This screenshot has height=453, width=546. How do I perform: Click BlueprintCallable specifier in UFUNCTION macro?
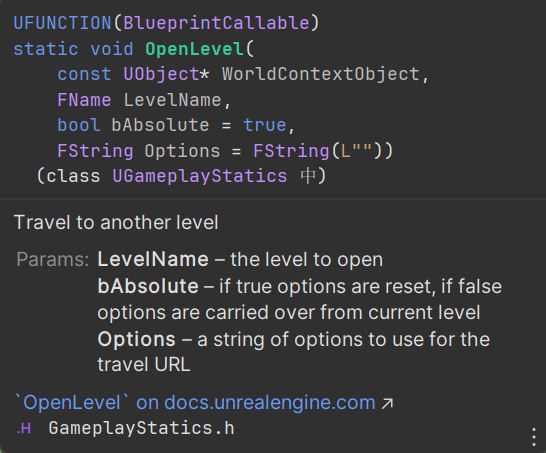click(x=216, y=23)
